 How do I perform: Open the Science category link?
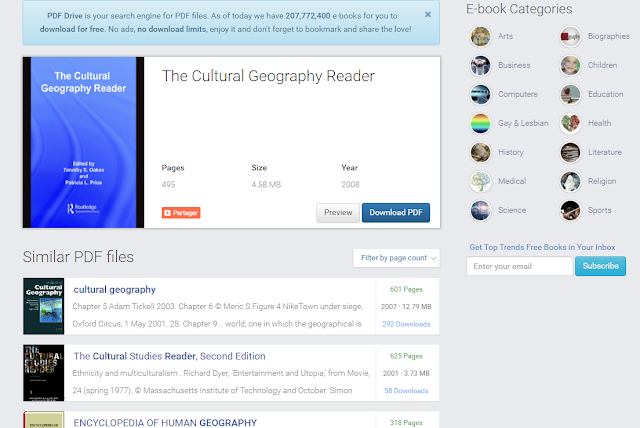tap(512, 210)
